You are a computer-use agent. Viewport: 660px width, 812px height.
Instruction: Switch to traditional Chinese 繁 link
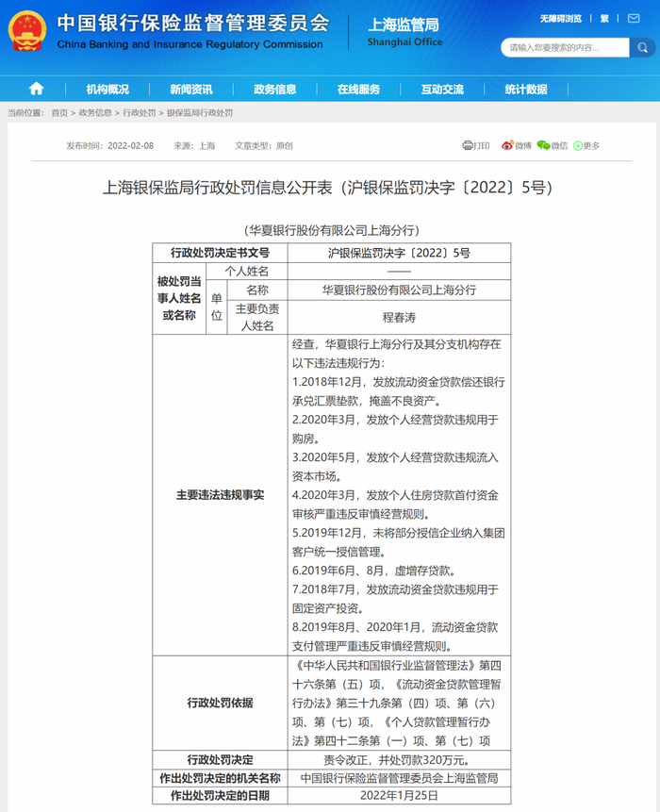tap(604, 19)
